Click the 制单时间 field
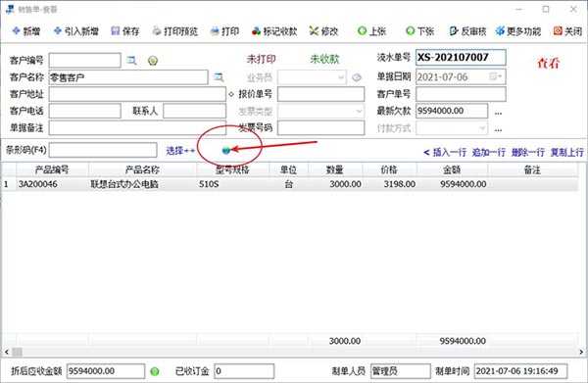The width and height of the screenshot is (588, 383). pos(521,371)
